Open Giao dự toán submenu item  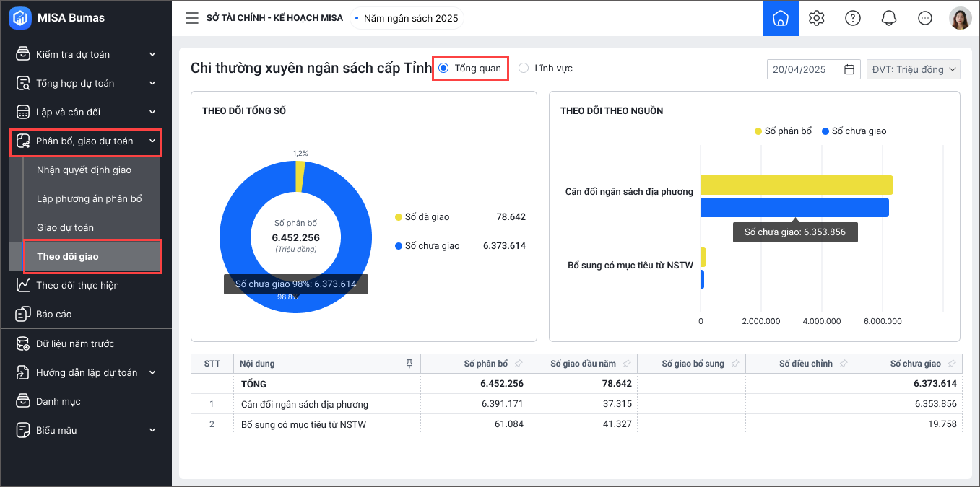pos(65,227)
